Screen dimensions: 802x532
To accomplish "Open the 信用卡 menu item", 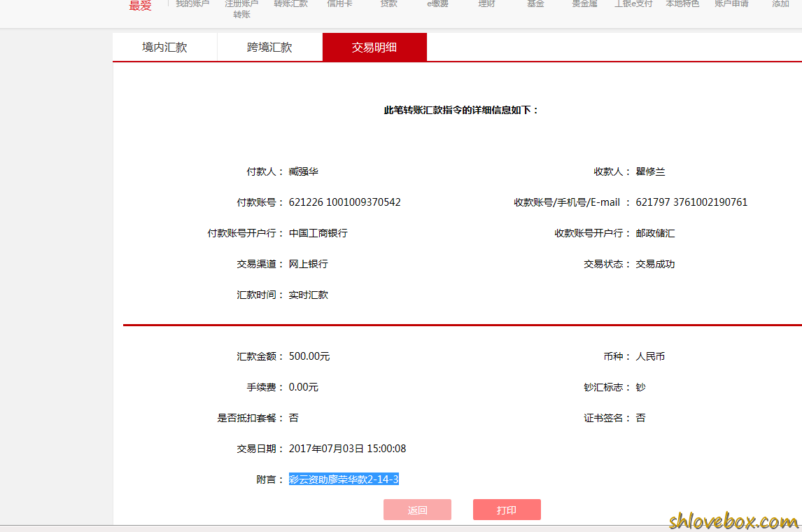I will 339,3.
